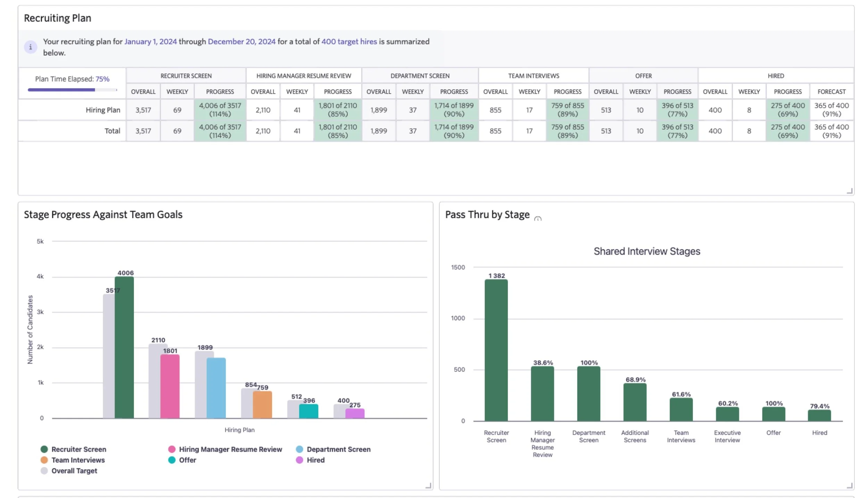Click the Total row label

112,131
